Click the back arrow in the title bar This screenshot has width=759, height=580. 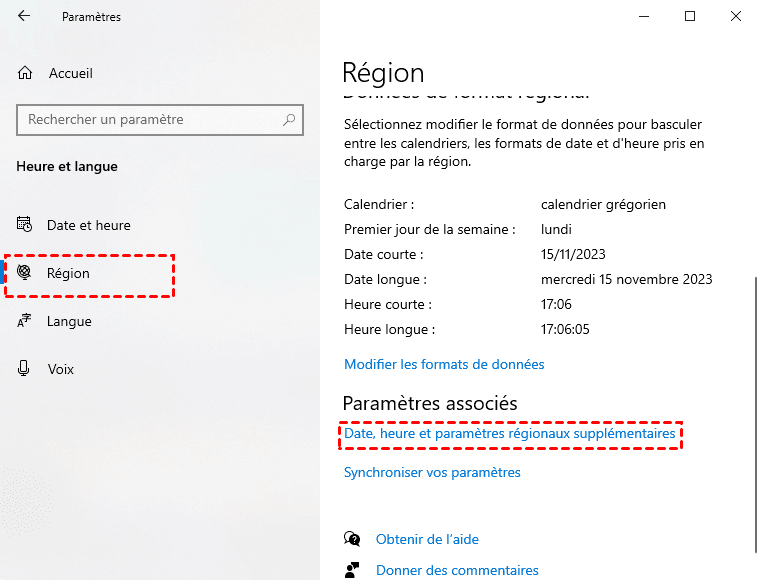point(24,17)
